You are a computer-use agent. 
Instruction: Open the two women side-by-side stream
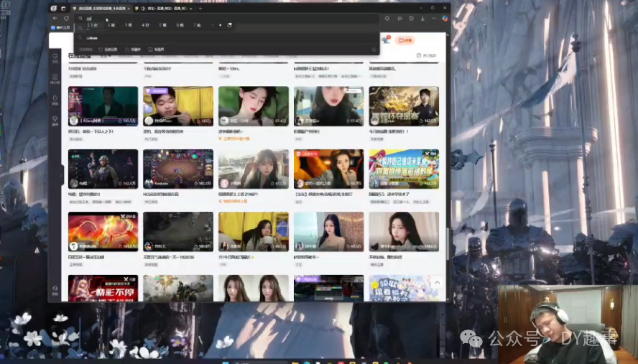pyautogui.click(x=254, y=289)
